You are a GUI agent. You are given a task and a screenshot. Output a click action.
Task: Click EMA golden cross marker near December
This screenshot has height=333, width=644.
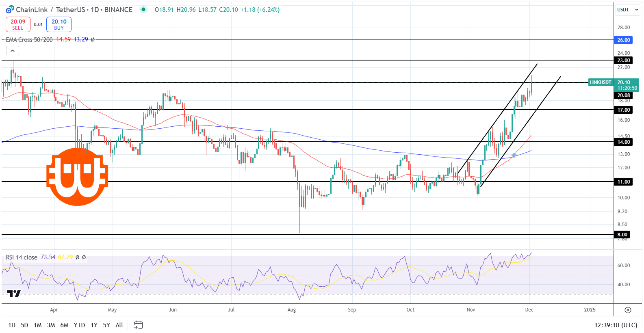[514, 155]
